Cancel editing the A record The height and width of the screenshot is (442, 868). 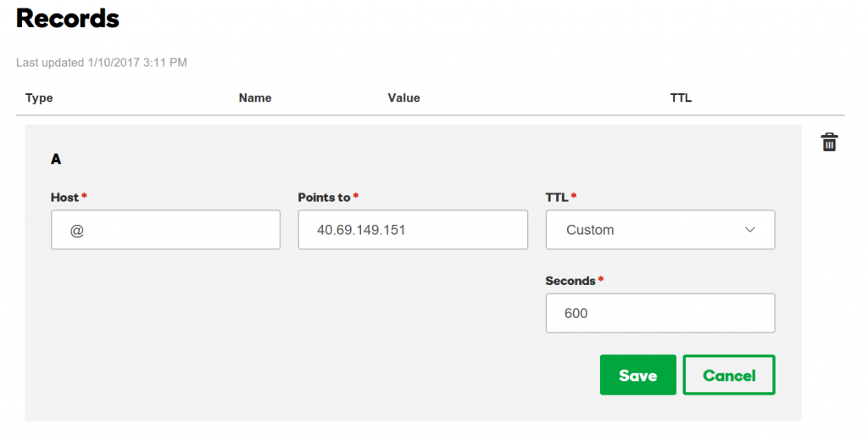point(729,375)
